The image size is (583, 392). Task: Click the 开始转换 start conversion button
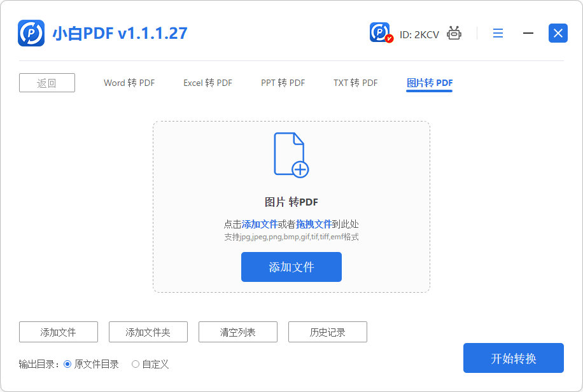click(x=514, y=358)
